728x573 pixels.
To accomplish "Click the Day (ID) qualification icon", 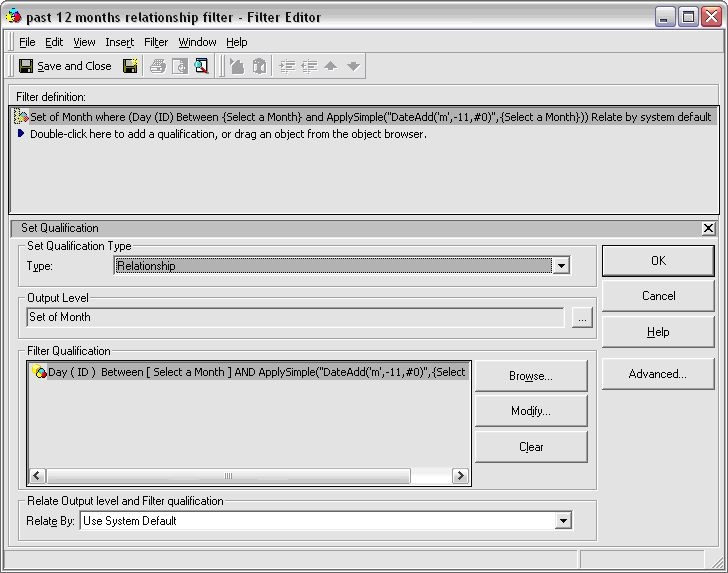I will click(x=39, y=371).
